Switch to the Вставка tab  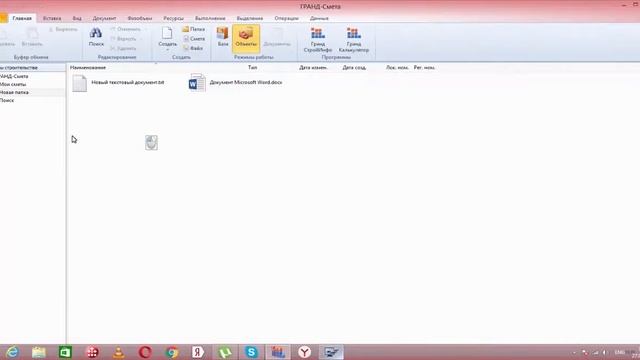point(52,18)
